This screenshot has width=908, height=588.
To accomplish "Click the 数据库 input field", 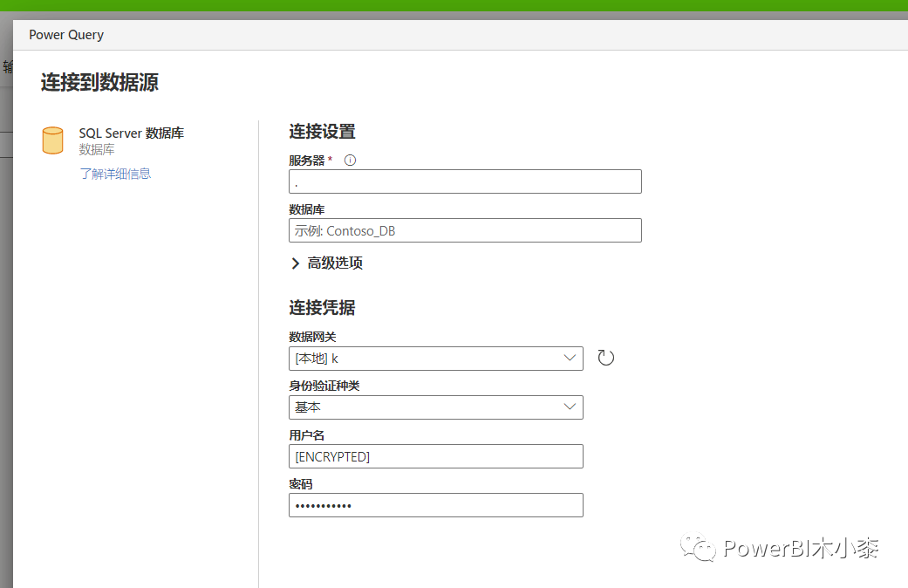I will (x=465, y=230).
